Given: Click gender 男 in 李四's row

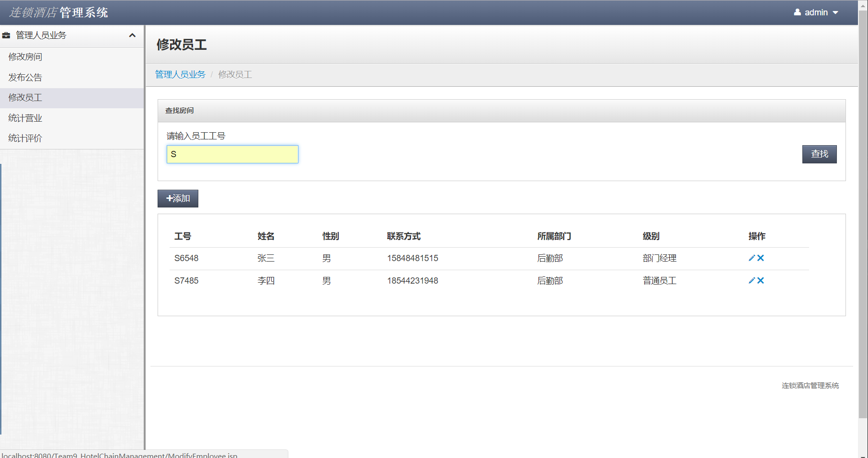Looking at the screenshot, I should 327,281.
